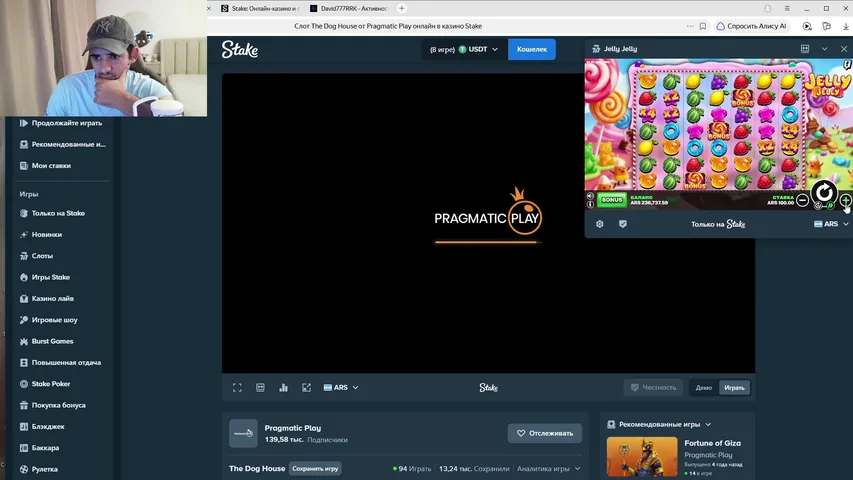The height and width of the screenshot is (480, 853).
Task: Click the Игровые шоу sidebar icon
Action: tap(23, 320)
